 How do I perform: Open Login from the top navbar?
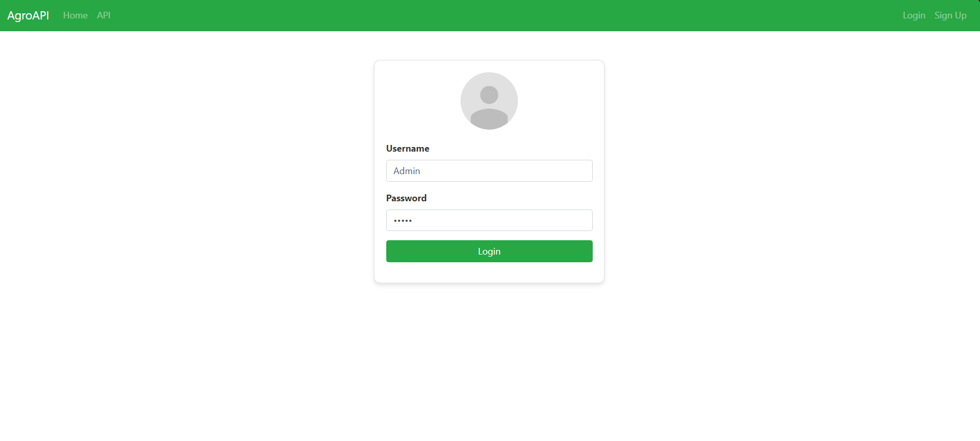[x=914, y=15]
